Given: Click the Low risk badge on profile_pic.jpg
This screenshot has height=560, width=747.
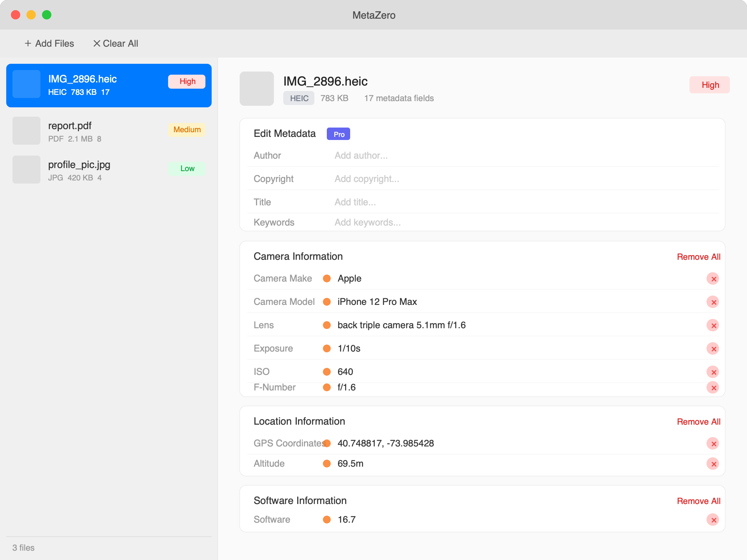Looking at the screenshot, I should click(x=187, y=168).
